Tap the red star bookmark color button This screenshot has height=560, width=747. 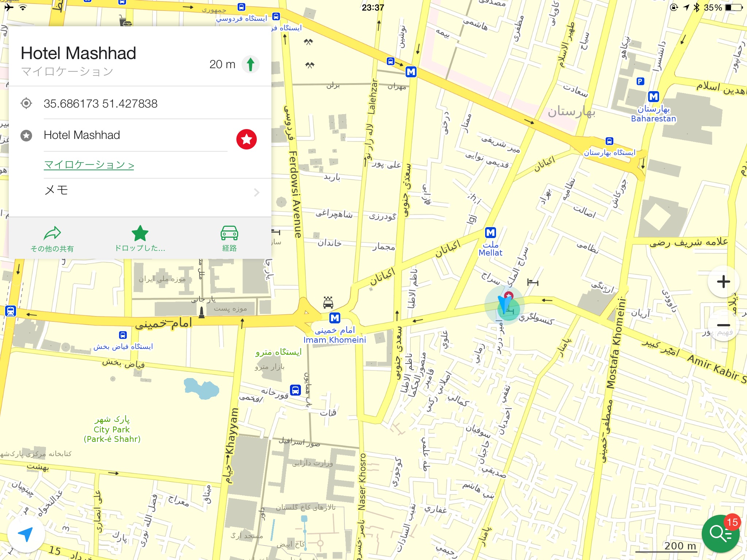click(x=246, y=139)
